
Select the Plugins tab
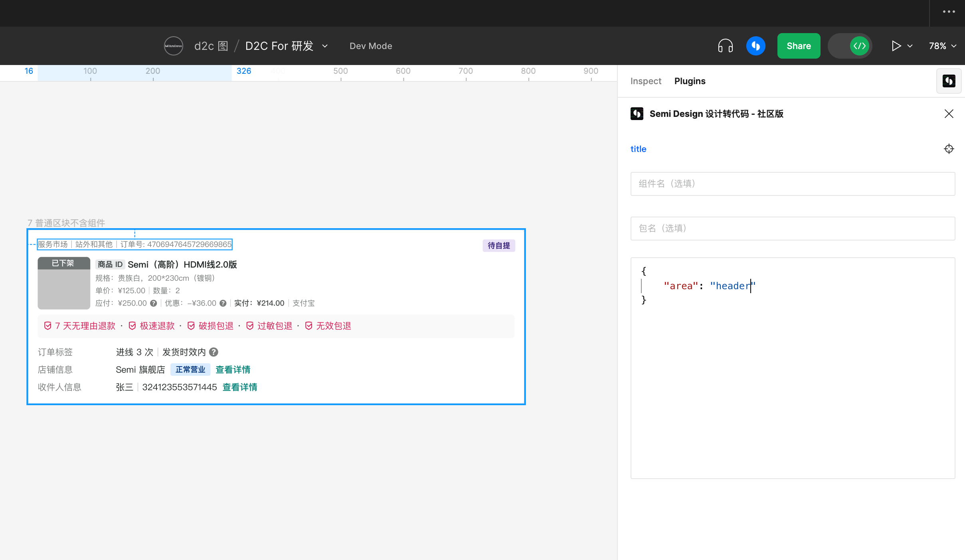coord(690,81)
